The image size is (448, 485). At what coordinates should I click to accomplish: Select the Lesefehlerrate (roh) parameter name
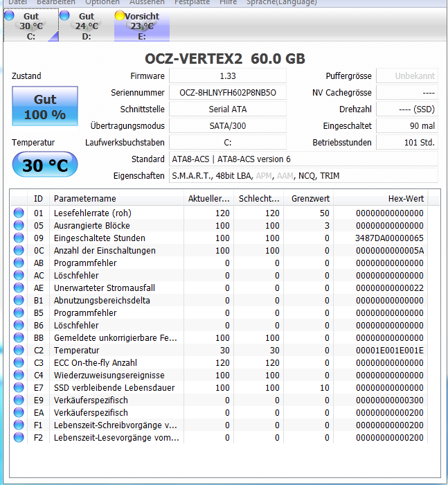click(x=93, y=213)
